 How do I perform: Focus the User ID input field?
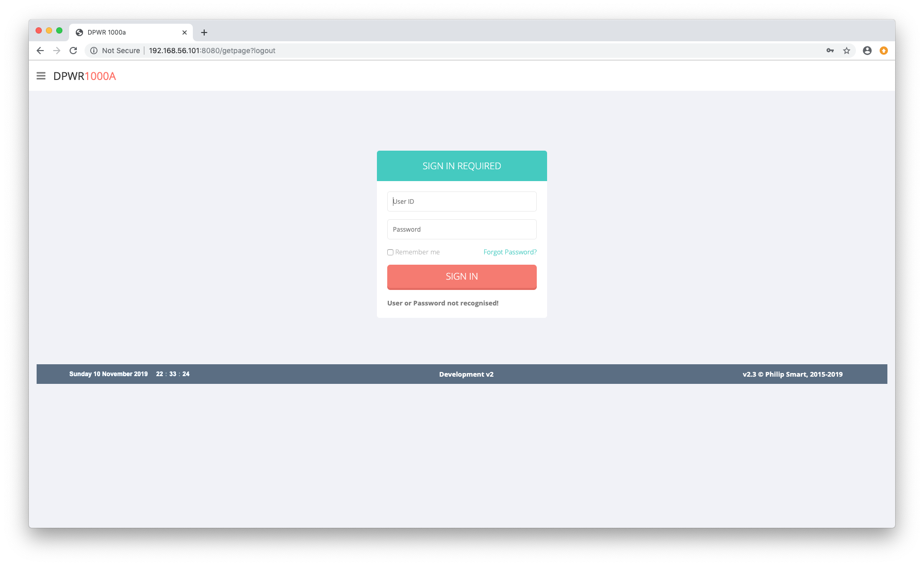point(461,202)
